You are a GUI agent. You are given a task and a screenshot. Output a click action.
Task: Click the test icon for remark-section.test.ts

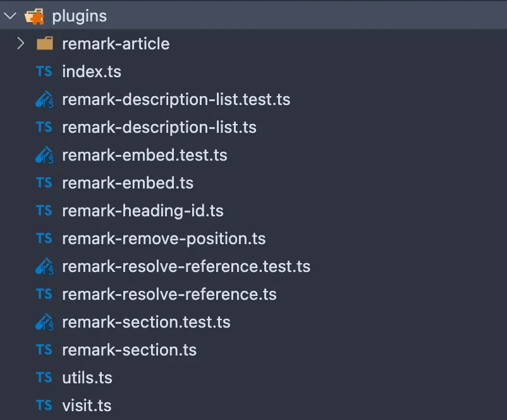(x=44, y=322)
